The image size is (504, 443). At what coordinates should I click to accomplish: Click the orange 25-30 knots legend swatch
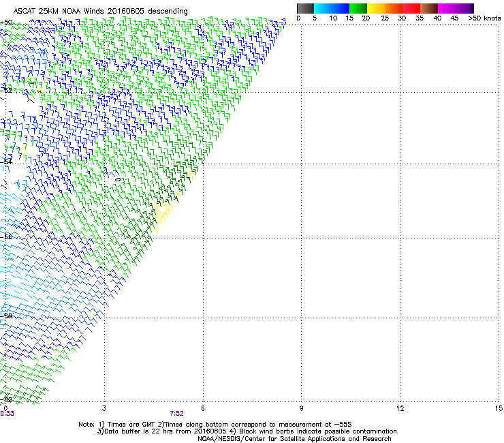click(x=394, y=8)
